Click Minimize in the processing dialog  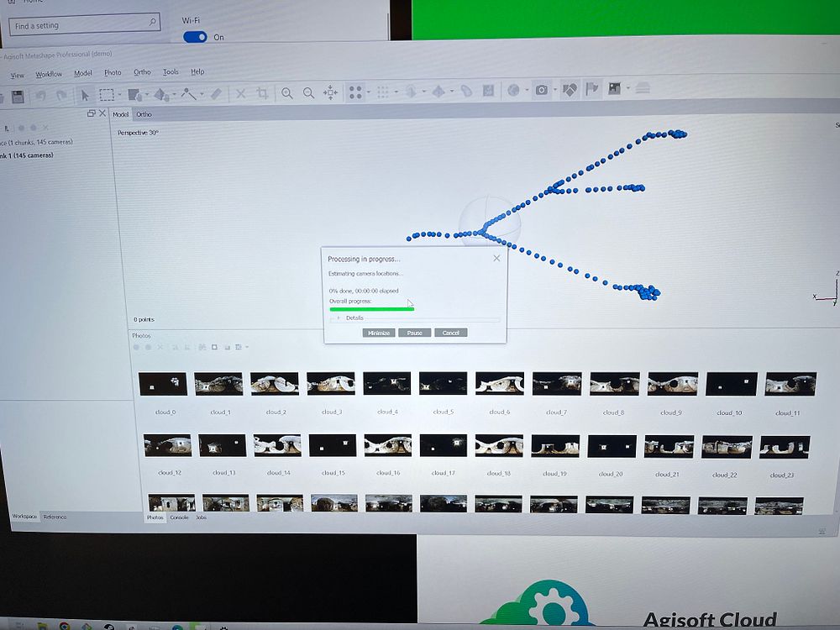click(x=379, y=333)
